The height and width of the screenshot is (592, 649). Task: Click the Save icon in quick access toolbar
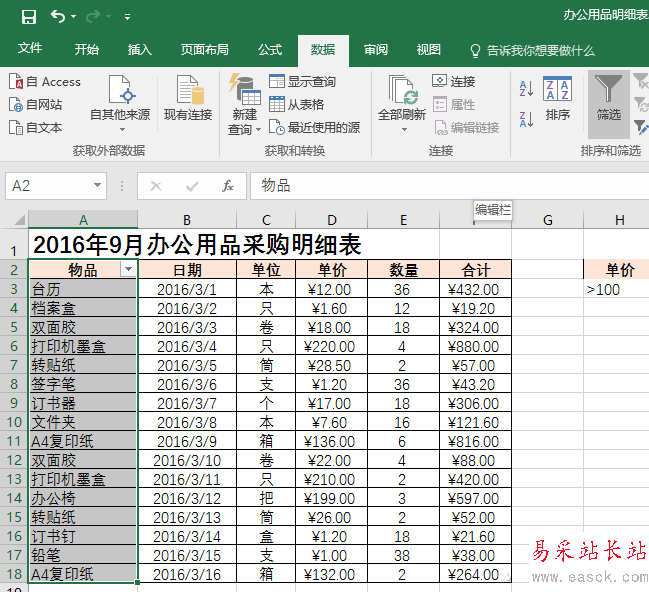tap(29, 17)
